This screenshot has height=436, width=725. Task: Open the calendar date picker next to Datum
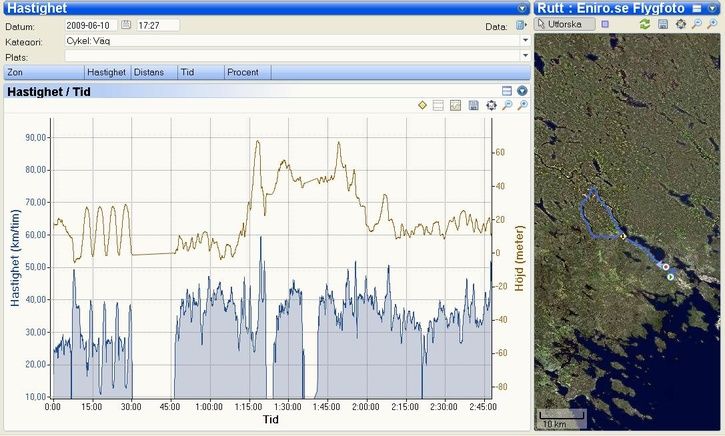[126, 25]
